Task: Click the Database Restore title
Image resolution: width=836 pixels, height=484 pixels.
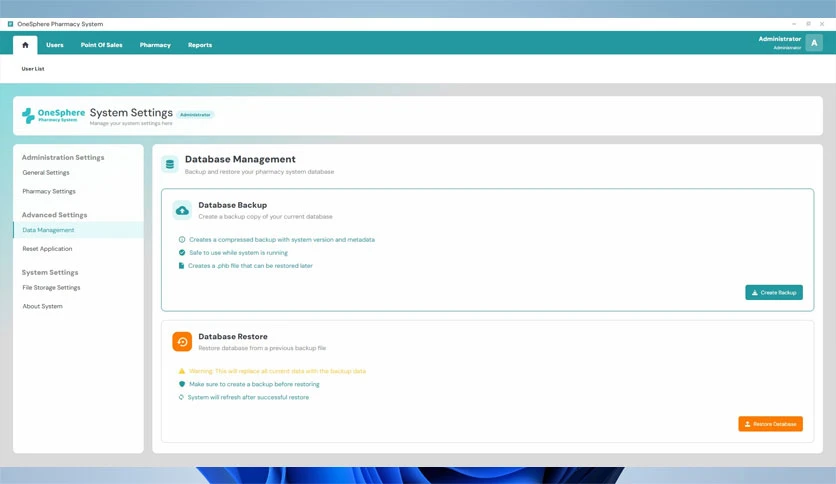Action: point(233,337)
